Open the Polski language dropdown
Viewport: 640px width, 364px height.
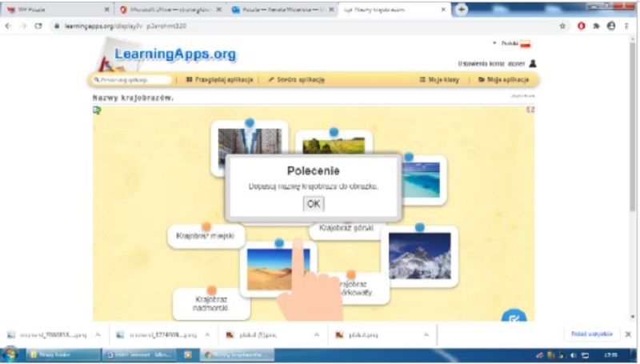pyautogui.click(x=512, y=43)
